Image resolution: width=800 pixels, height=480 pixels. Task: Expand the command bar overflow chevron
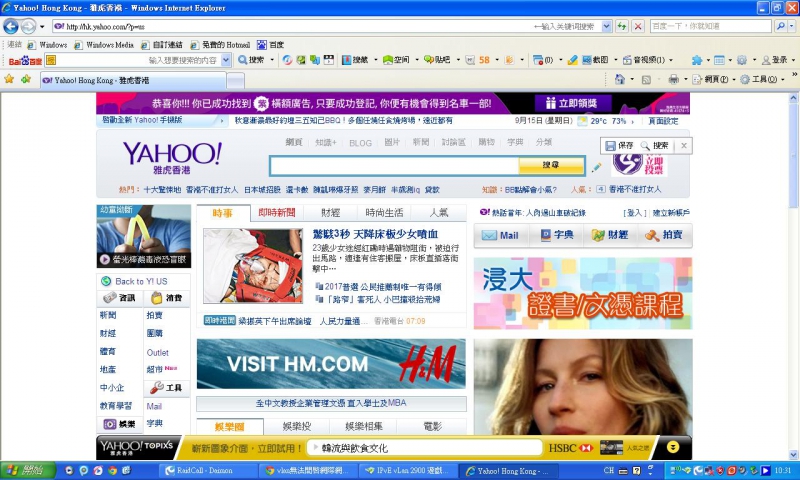[x=794, y=74]
